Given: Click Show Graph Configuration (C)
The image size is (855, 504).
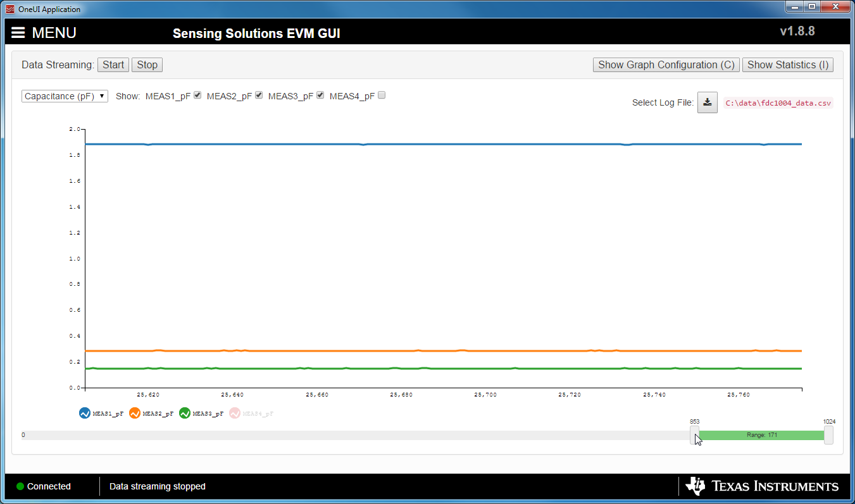Looking at the screenshot, I should pyautogui.click(x=666, y=65).
